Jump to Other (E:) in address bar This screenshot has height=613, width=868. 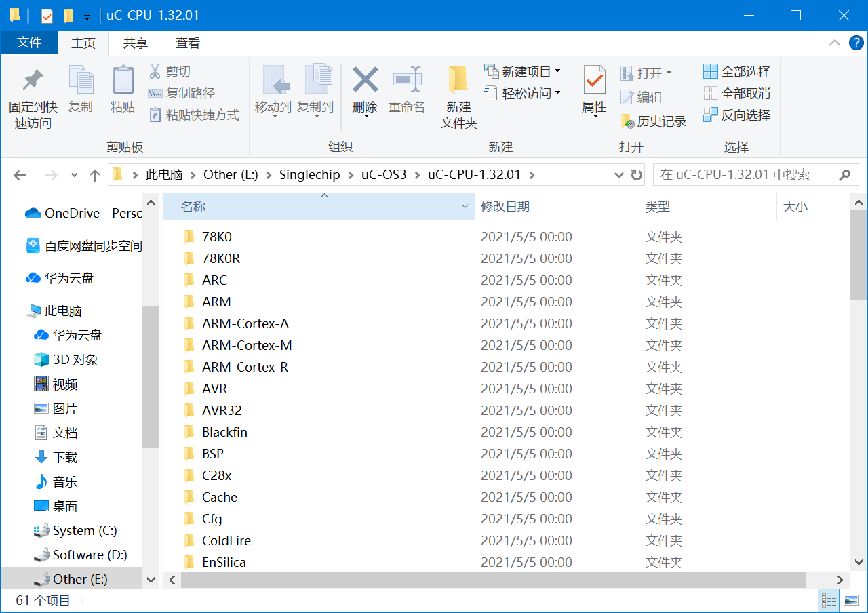click(231, 175)
